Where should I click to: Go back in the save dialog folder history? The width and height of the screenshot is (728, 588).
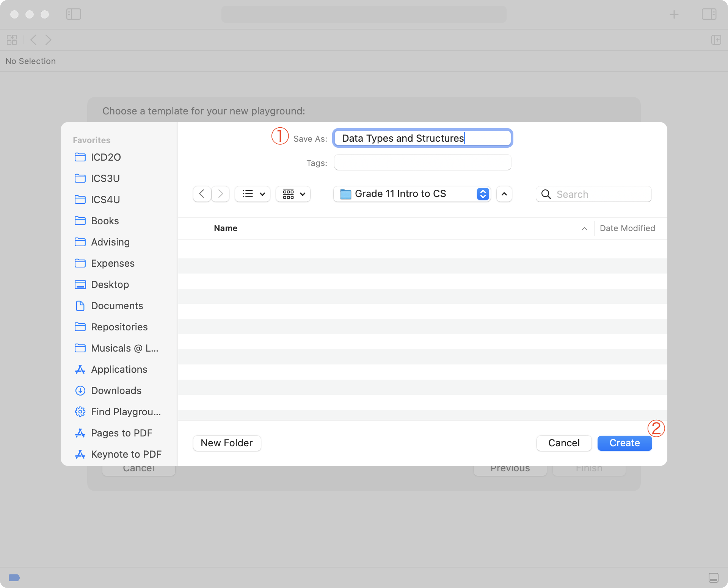pyautogui.click(x=202, y=194)
